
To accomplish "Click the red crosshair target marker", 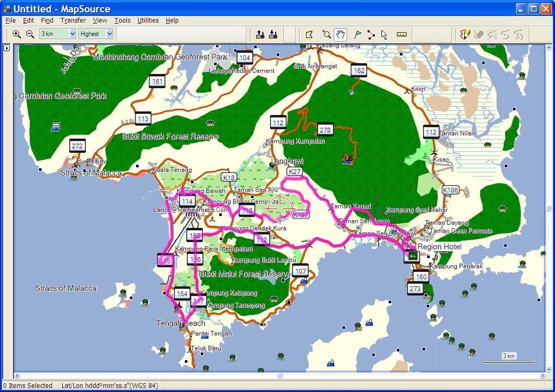I will 280,208.
